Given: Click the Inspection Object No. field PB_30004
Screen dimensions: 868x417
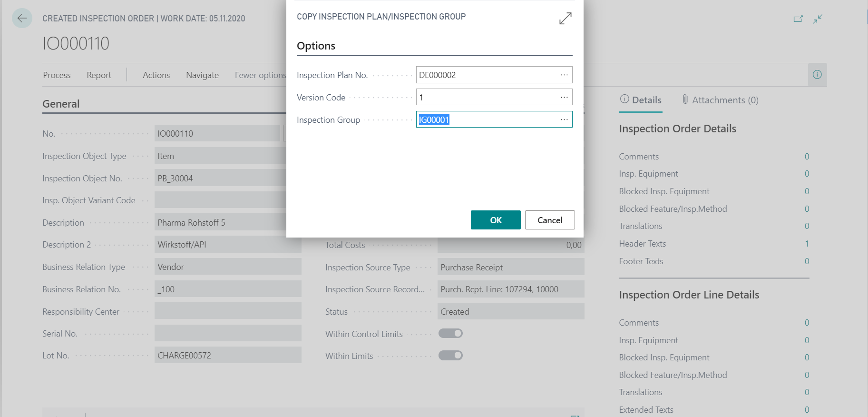Looking at the screenshot, I should pos(221,178).
